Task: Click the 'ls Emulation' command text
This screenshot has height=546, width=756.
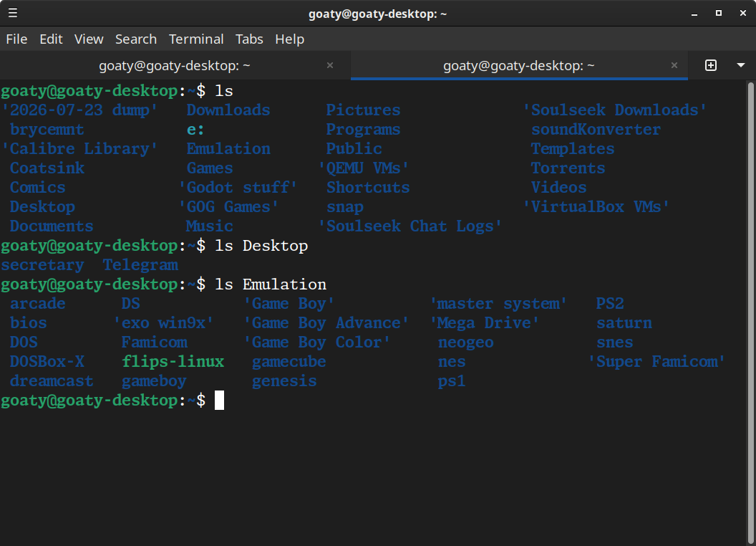Action: click(x=271, y=284)
